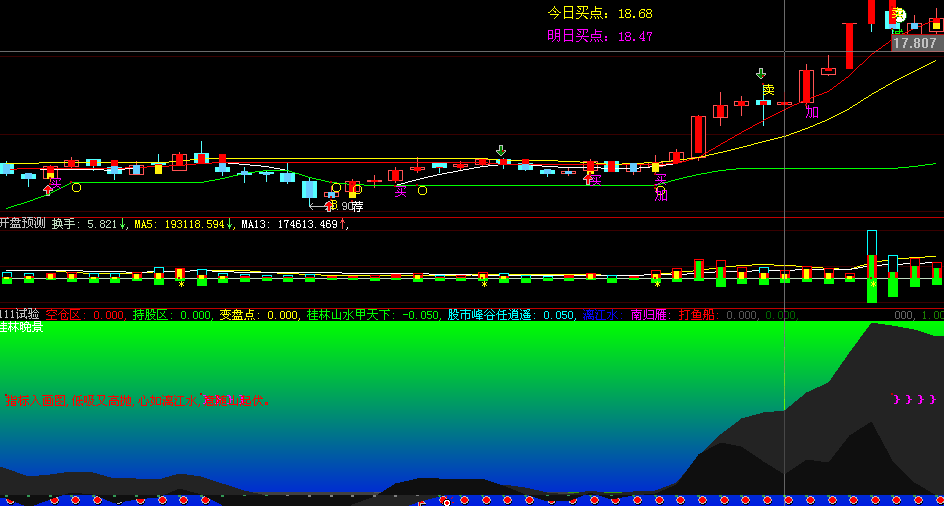The image size is (944, 506).
Task: Click the 90荐 recommendation label
Action: point(353,206)
